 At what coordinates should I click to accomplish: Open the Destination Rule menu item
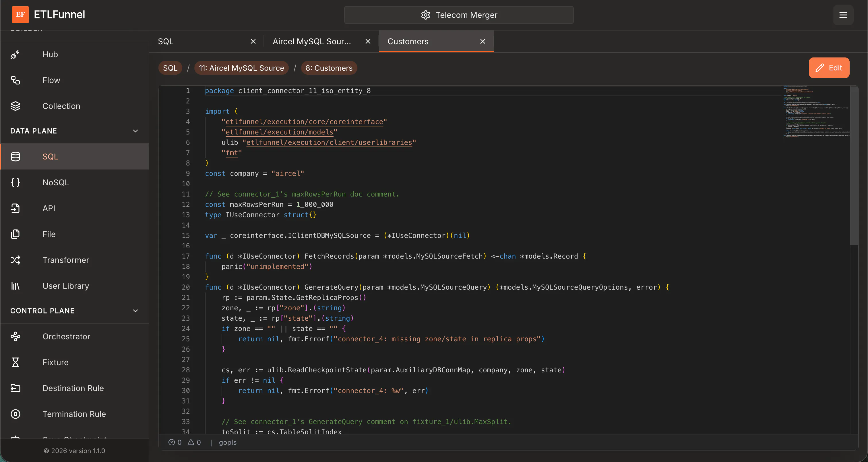[x=75, y=388]
